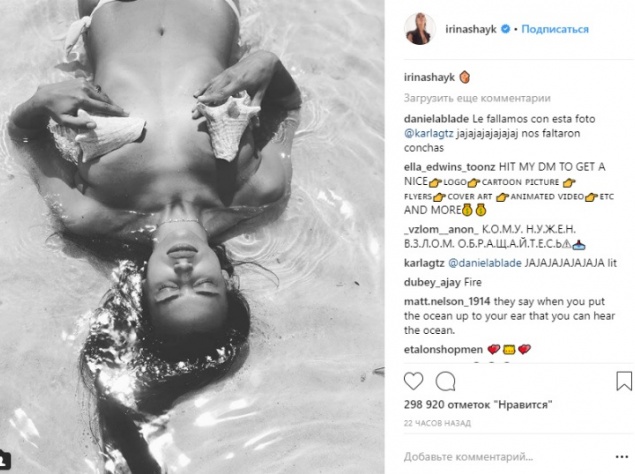Click the @danielablade mention in karlagtz reply
The image size is (635, 474).
tap(485, 263)
